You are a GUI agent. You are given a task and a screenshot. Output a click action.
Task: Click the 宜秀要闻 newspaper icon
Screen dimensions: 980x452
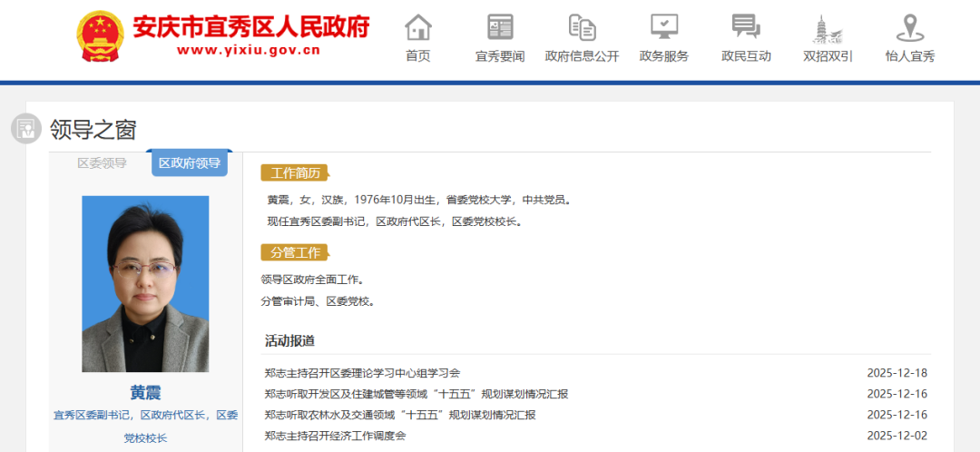pyautogui.click(x=500, y=27)
